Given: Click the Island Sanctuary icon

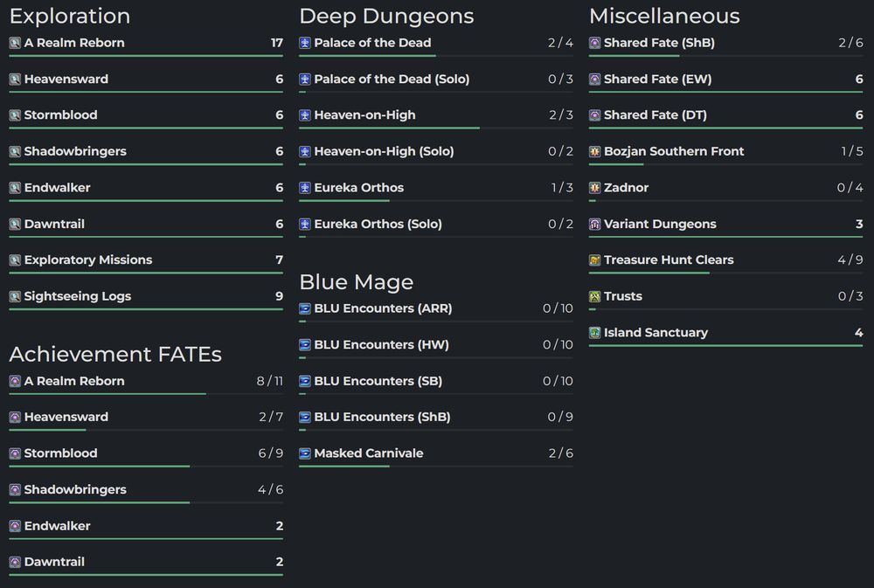Looking at the screenshot, I should point(594,333).
